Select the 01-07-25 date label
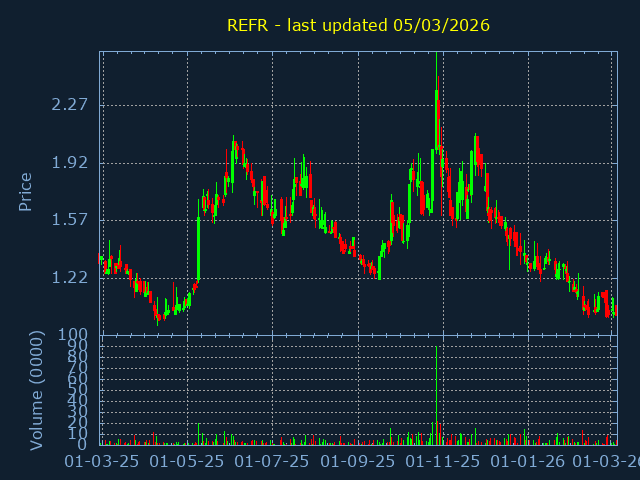The image size is (640, 480). tap(272, 462)
